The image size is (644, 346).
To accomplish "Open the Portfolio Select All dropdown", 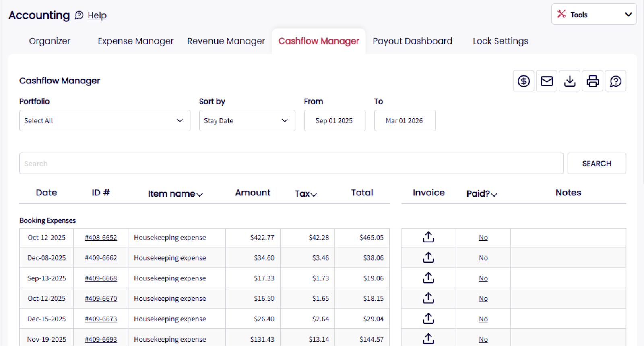I will point(105,120).
